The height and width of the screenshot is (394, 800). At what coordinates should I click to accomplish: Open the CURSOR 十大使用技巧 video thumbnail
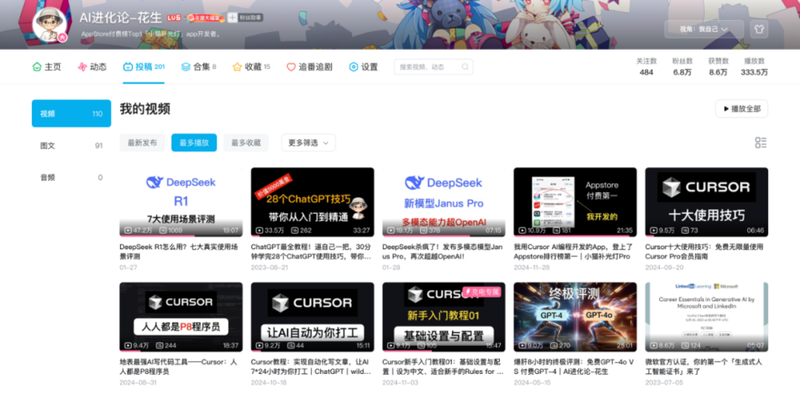click(x=706, y=202)
